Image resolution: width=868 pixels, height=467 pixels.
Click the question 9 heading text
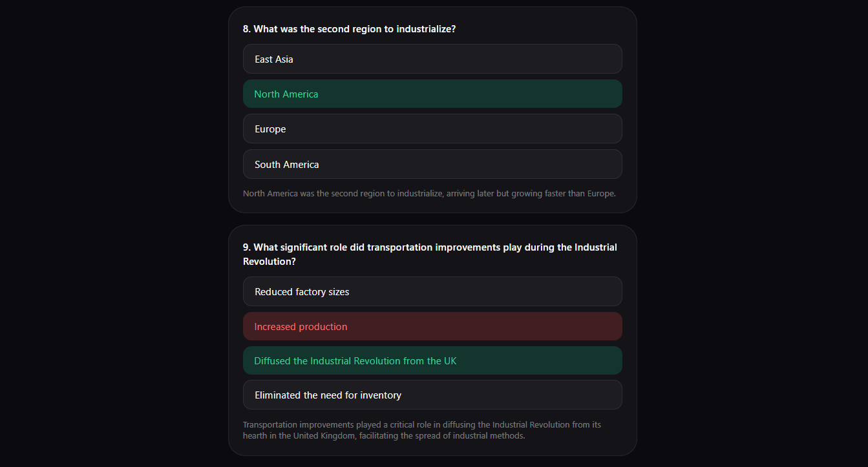click(430, 254)
